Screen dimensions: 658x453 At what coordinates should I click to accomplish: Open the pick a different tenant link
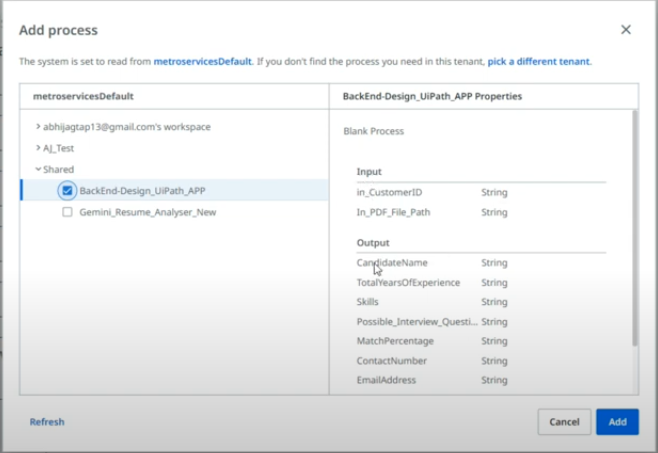(539, 61)
